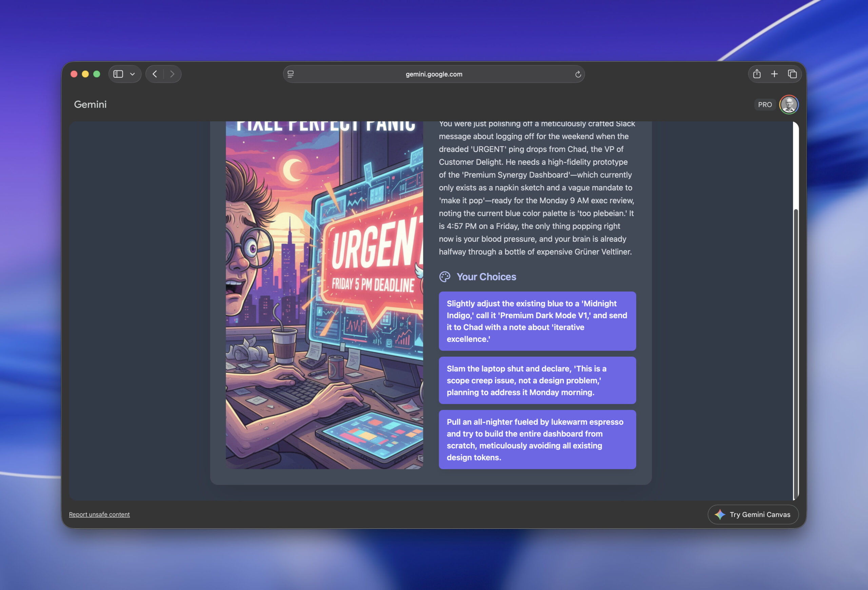The height and width of the screenshot is (590, 868).
Task: Open the Report unsafe content link
Action: [99, 514]
